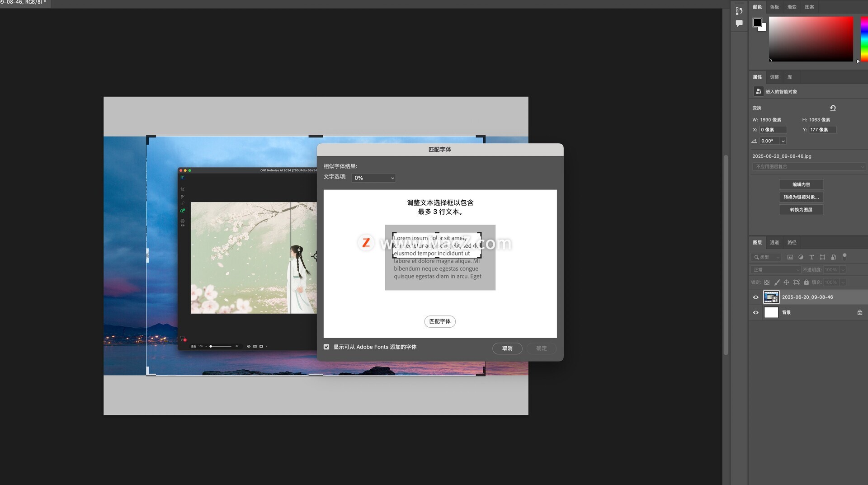
Task: Switch to the 调整 tab
Action: pyautogui.click(x=774, y=77)
